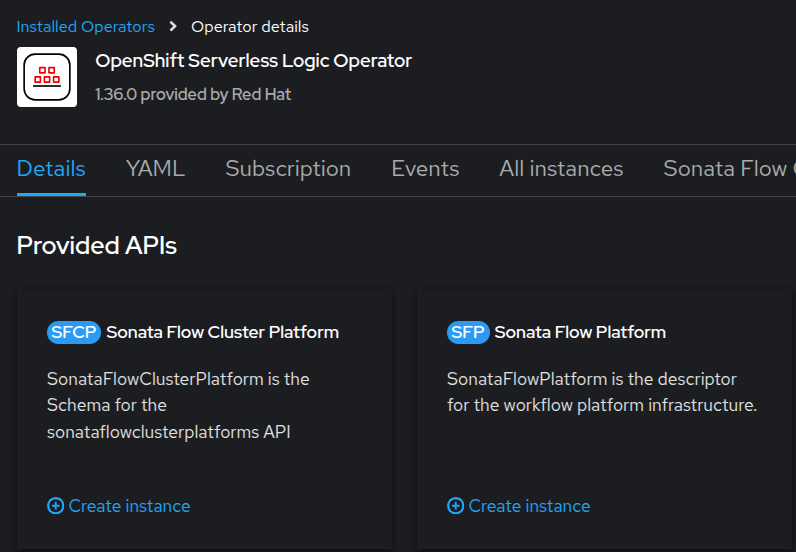Switch to the Details tab
The height and width of the screenshot is (552, 796).
click(x=51, y=169)
